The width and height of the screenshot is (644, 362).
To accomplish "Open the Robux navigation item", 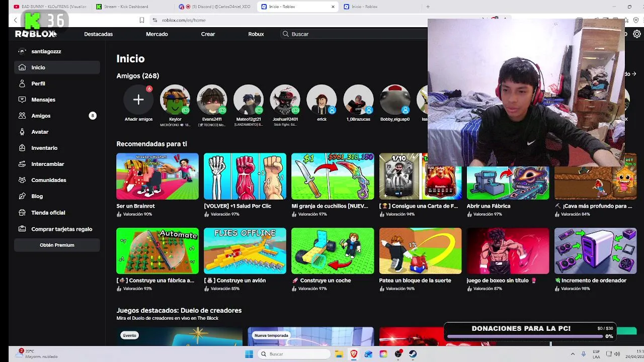I will pyautogui.click(x=256, y=34).
